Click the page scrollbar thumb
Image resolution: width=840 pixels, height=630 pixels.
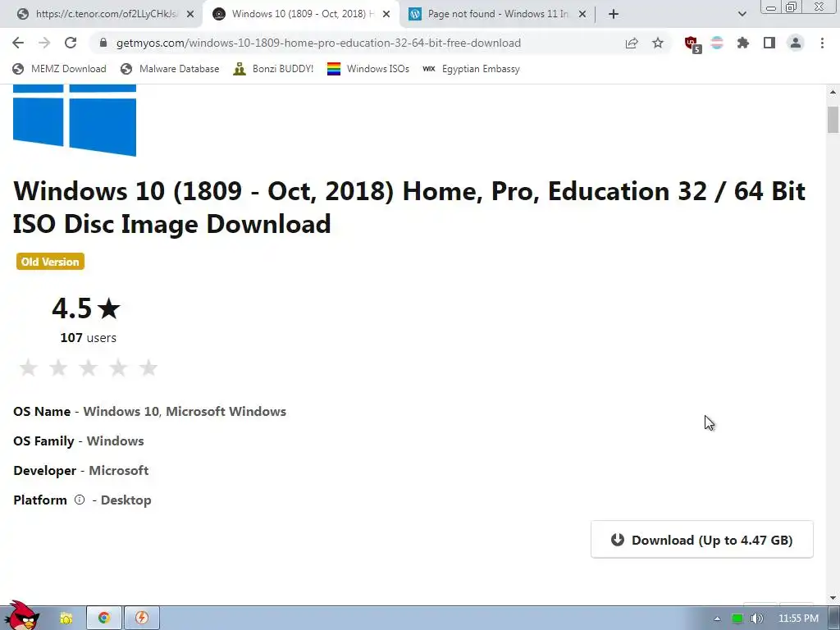click(x=833, y=119)
